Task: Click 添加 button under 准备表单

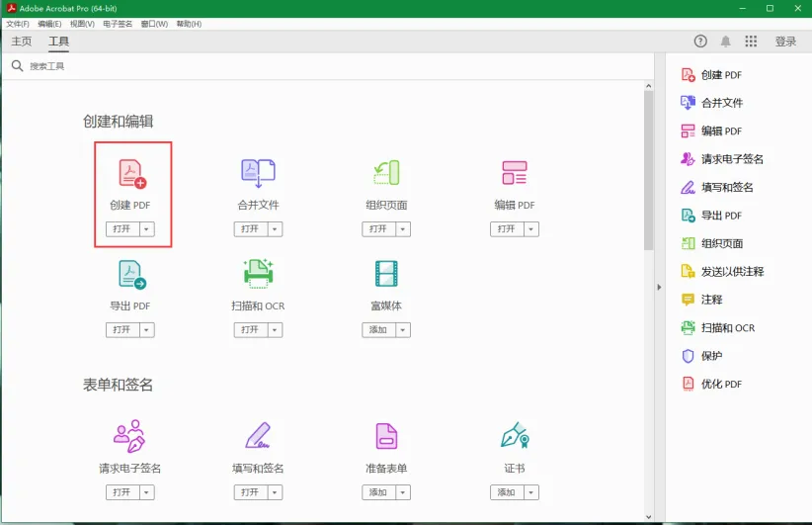Action: (378, 492)
